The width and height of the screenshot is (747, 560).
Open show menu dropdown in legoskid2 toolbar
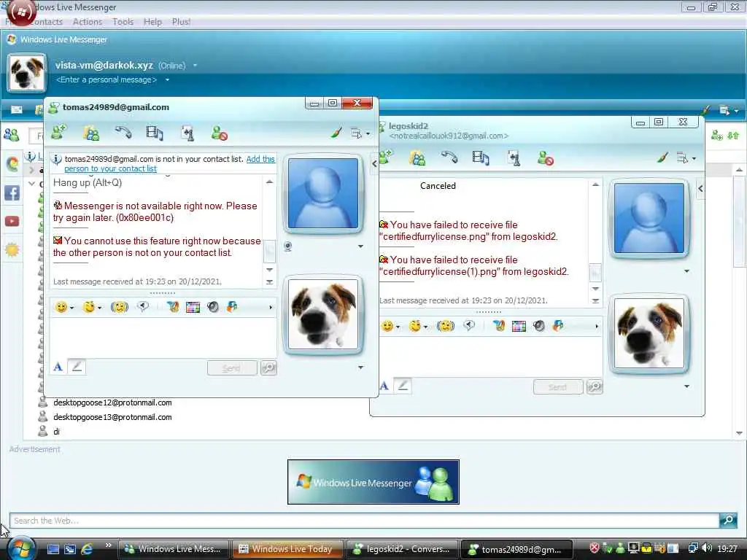click(686, 158)
